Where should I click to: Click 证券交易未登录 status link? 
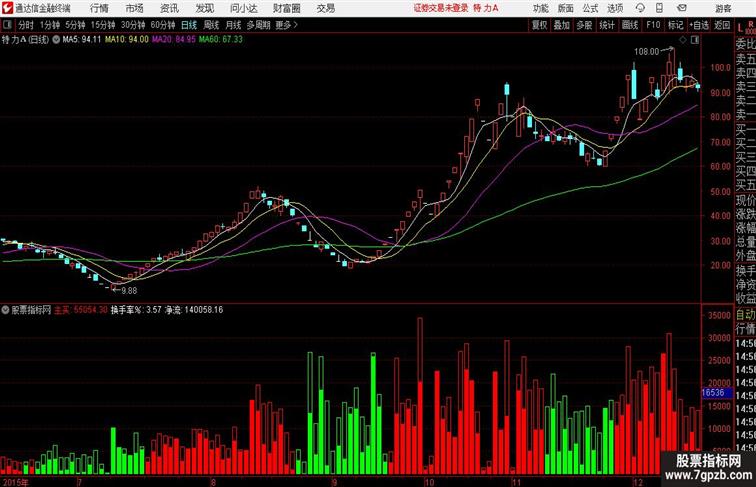coord(441,8)
